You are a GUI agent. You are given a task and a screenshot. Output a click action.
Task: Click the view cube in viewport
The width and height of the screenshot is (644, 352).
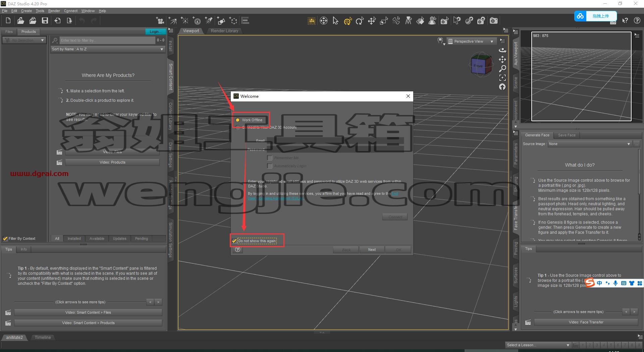[x=481, y=65]
